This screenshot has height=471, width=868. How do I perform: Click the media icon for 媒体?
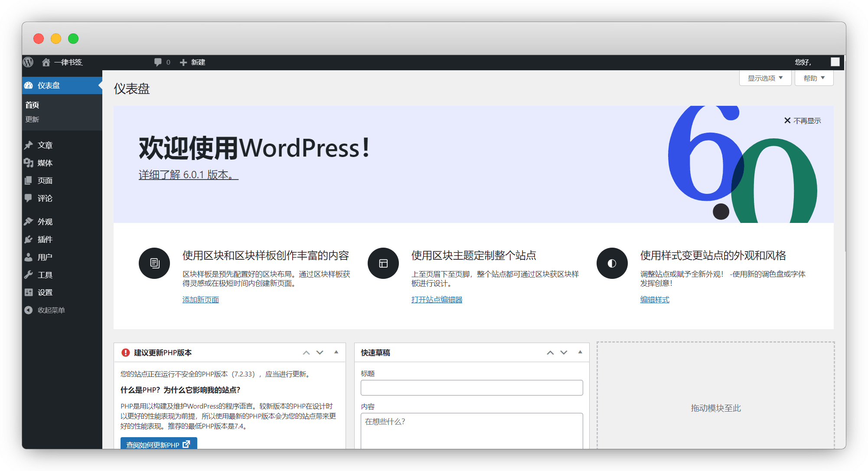pyautogui.click(x=29, y=163)
